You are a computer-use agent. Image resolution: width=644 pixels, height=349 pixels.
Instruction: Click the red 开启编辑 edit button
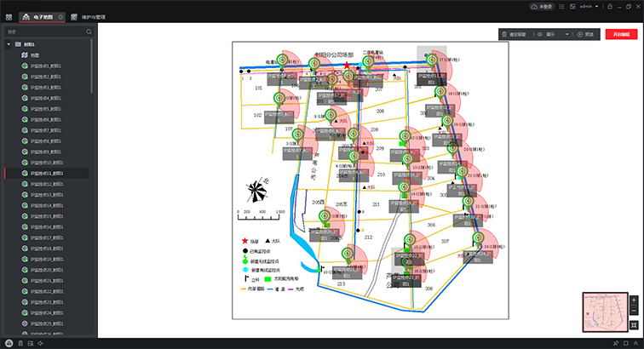(x=621, y=34)
